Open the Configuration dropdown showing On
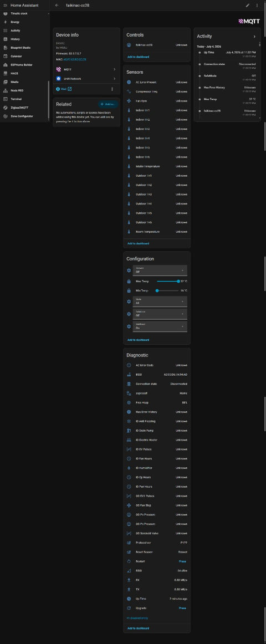266x644 pixels. tap(161, 326)
